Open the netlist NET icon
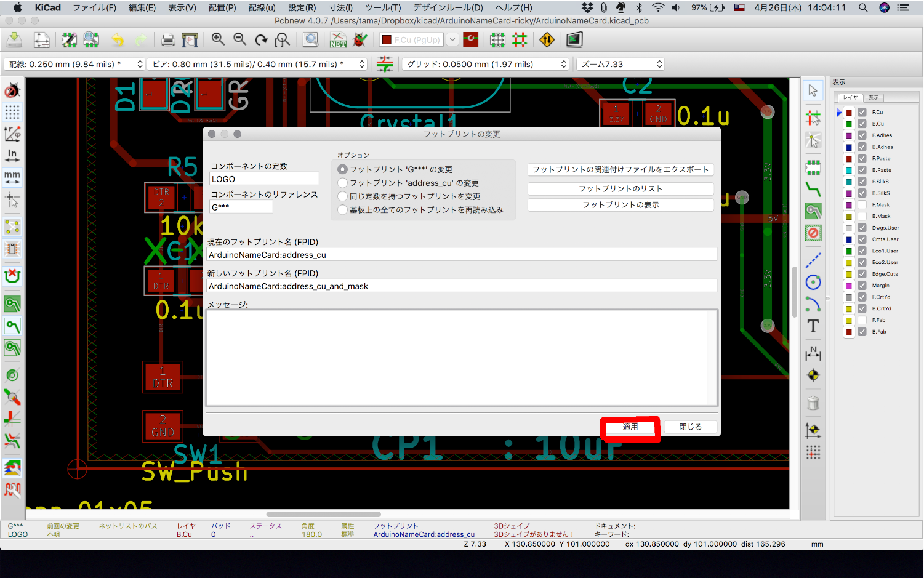Viewport: 924px width, 578px height. tap(338, 40)
